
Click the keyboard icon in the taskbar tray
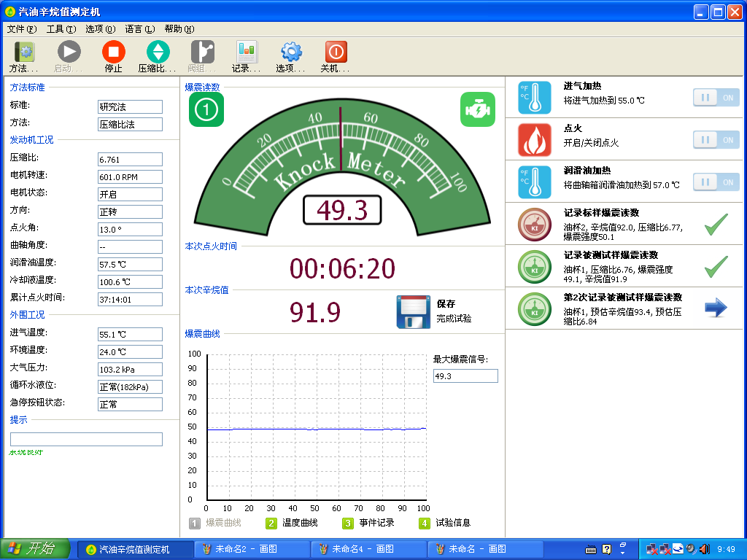tap(591, 550)
